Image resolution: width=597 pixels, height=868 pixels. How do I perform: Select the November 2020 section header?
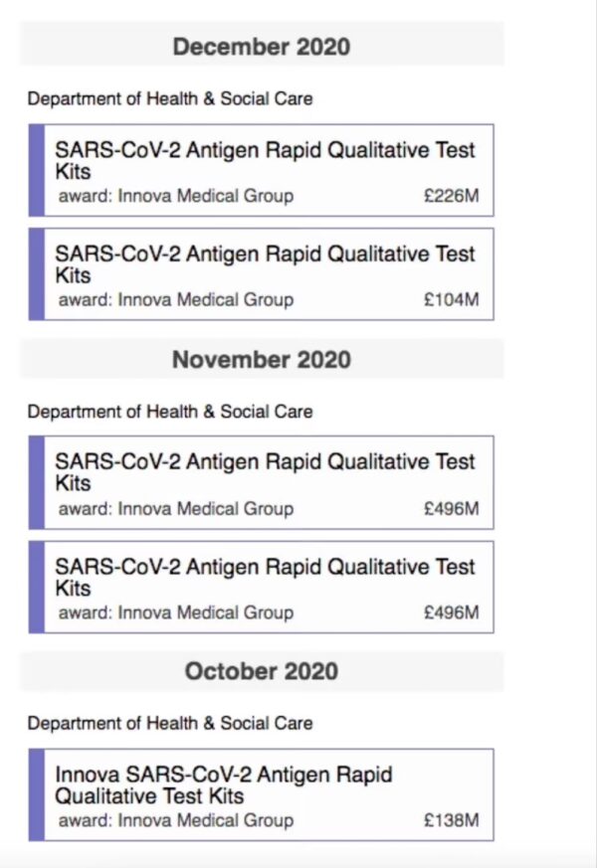[262, 359]
